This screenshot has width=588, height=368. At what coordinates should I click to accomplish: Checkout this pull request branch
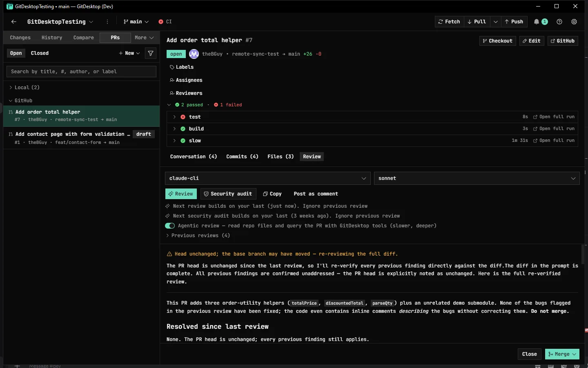(497, 41)
